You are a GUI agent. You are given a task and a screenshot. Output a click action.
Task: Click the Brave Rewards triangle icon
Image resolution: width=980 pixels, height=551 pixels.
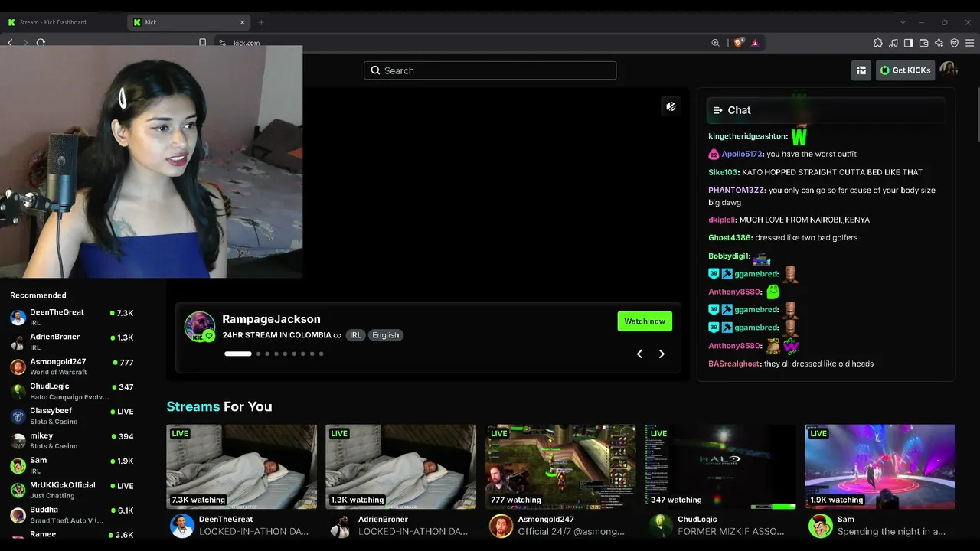pos(755,43)
